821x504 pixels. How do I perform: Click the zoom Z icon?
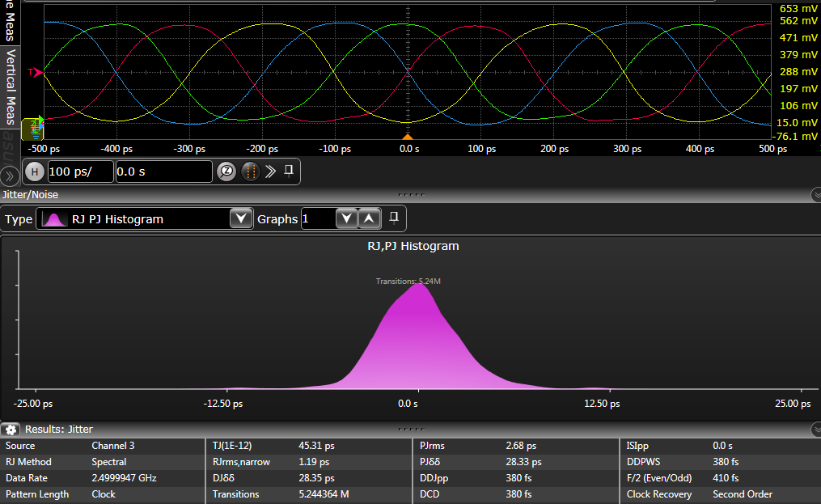pyautogui.click(x=226, y=172)
